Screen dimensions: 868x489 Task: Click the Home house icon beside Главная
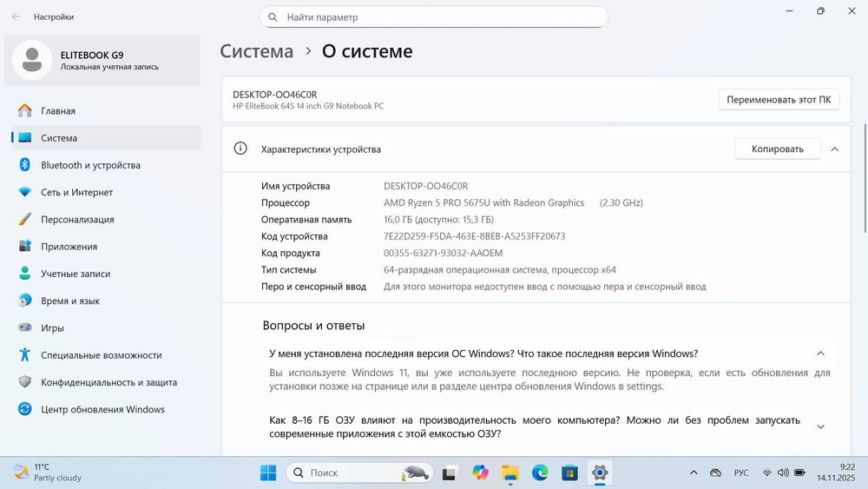click(25, 111)
